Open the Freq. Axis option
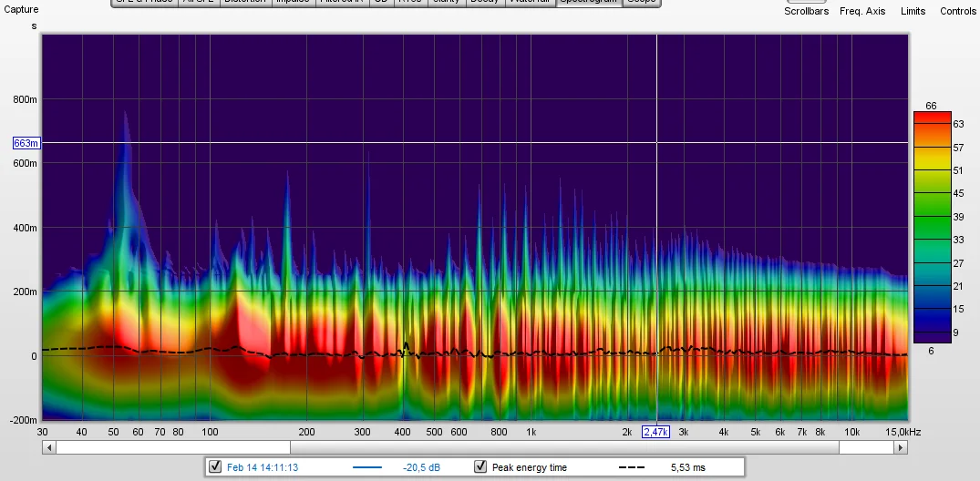This screenshot has height=481, width=980. (x=862, y=11)
